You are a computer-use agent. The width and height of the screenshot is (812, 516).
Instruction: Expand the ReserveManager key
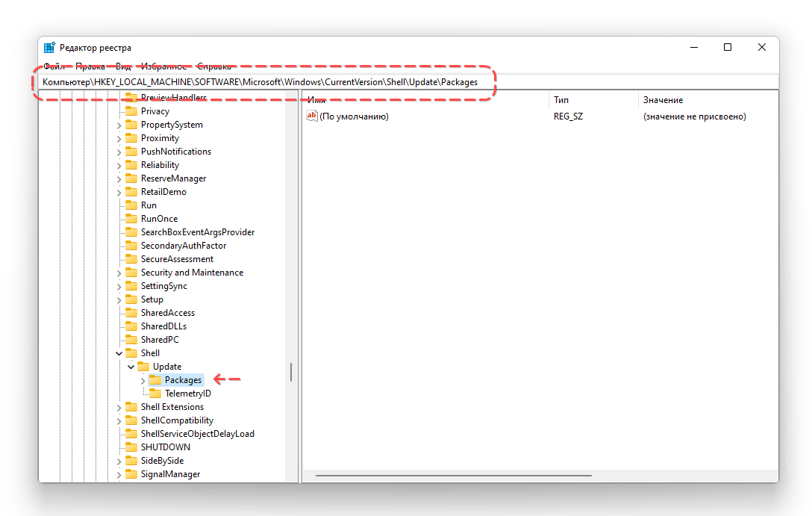(119, 179)
